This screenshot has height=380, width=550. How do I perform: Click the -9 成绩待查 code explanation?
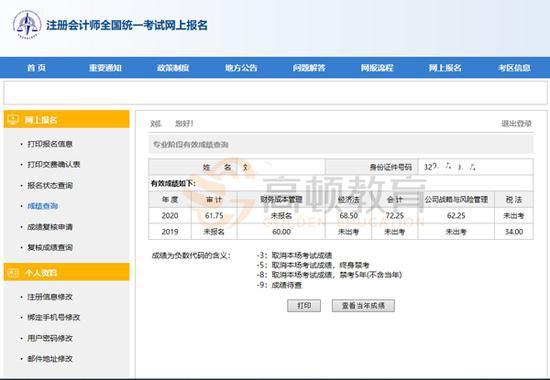[x=279, y=285]
